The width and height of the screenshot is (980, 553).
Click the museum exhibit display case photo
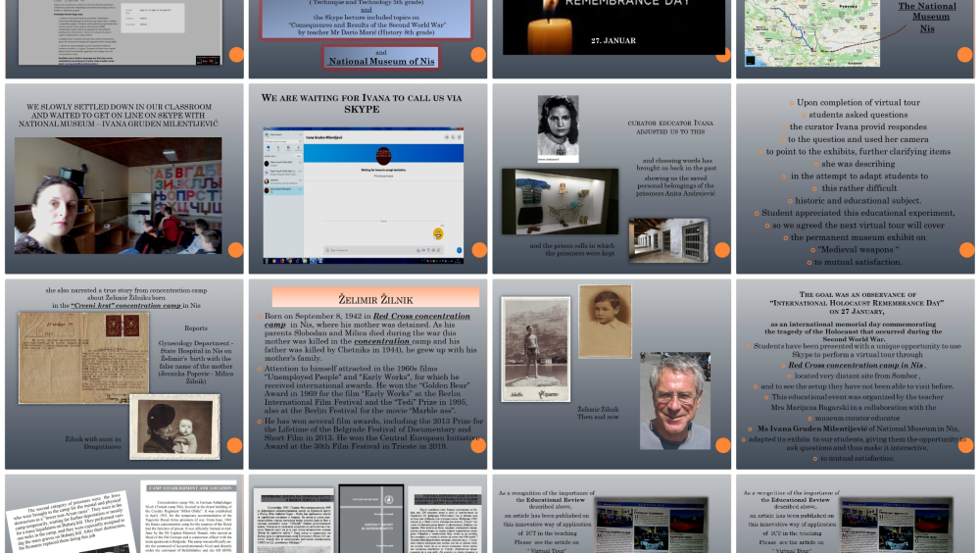560,201
